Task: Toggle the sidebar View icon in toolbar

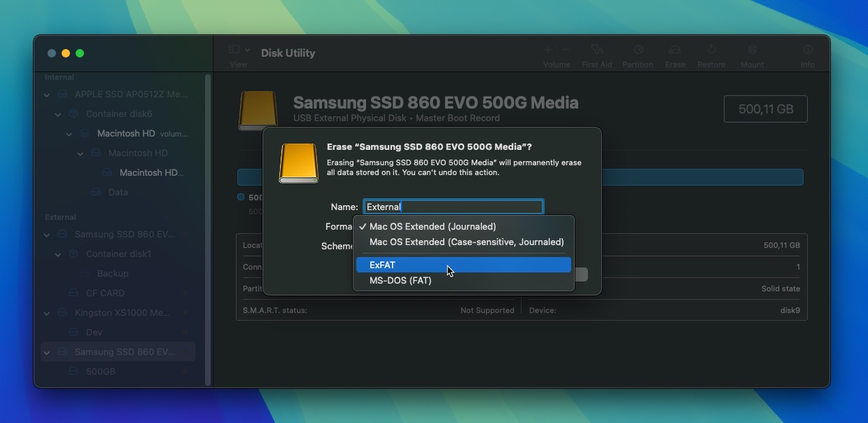Action: (234, 50)
